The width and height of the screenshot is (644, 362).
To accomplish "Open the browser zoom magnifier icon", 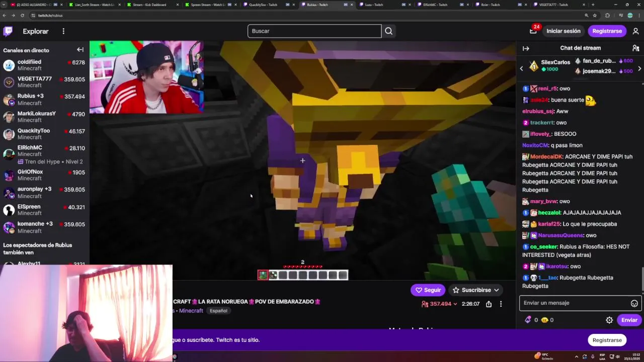I will (x=586, y=16).
